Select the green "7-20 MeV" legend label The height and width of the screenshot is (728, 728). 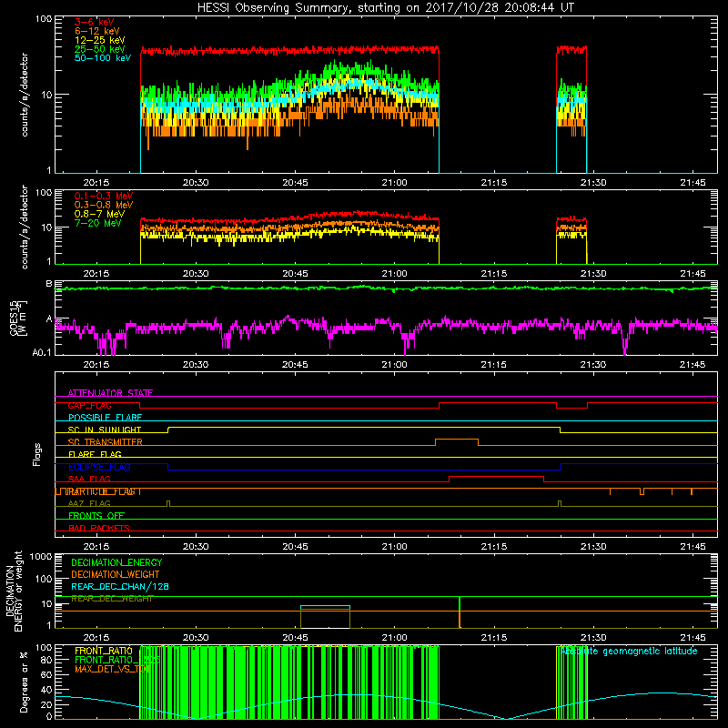coord(98,223)
